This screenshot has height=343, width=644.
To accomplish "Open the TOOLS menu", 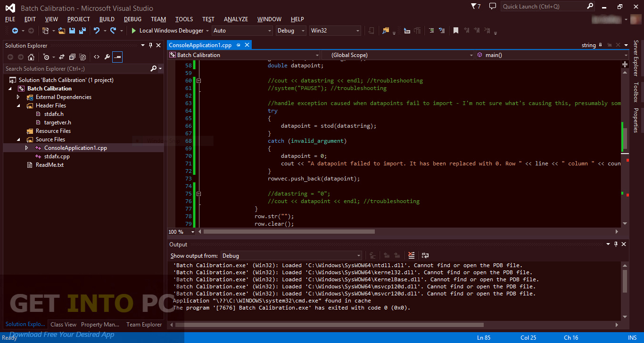I will coord(184,19).
